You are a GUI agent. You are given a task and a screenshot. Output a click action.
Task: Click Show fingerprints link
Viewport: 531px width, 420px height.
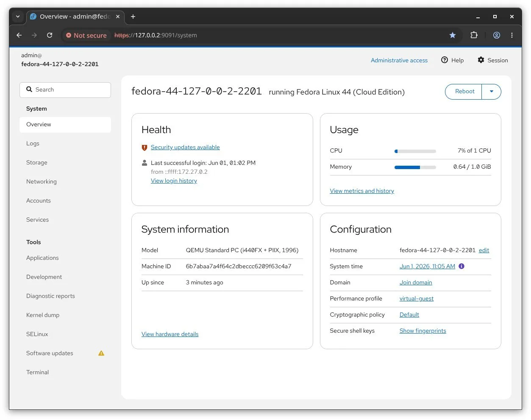tap(423, 331)
